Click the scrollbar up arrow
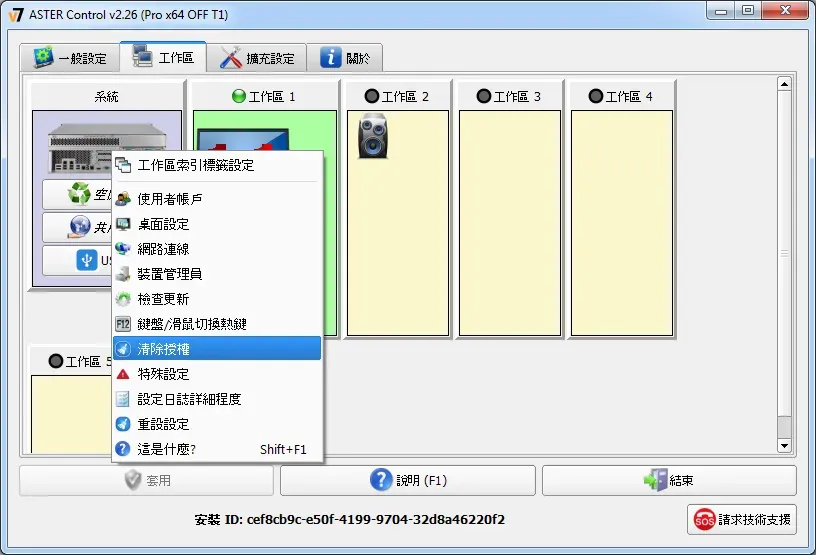Image resolution: width=816 pixels, height=555 pixels. [784, 84]
